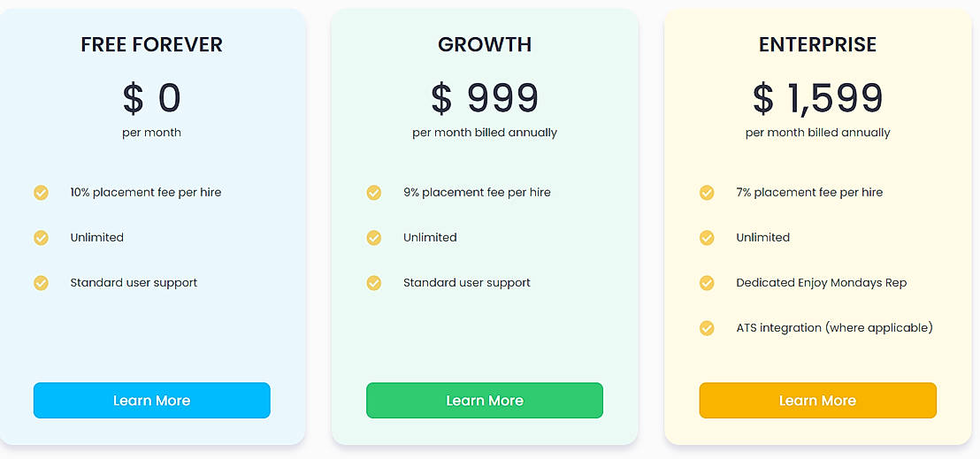Click Growth plan's Unlimited checkmark icon
The width and height of the screenshot is (980, 459).
[x=374, y=238]
